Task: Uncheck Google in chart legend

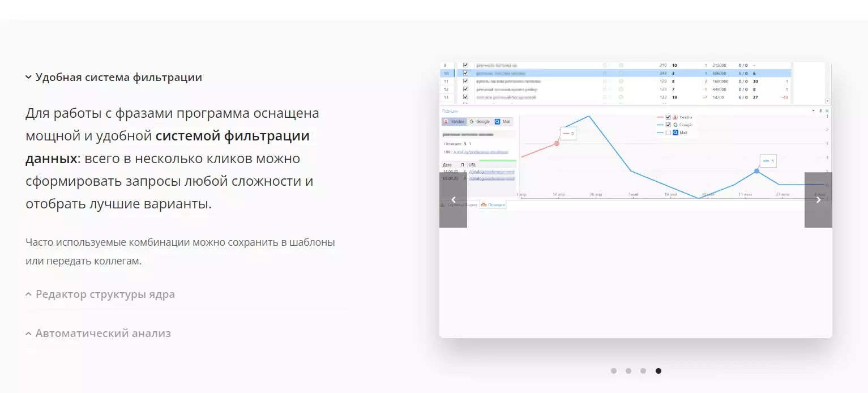Action: (x=668, y=125)
